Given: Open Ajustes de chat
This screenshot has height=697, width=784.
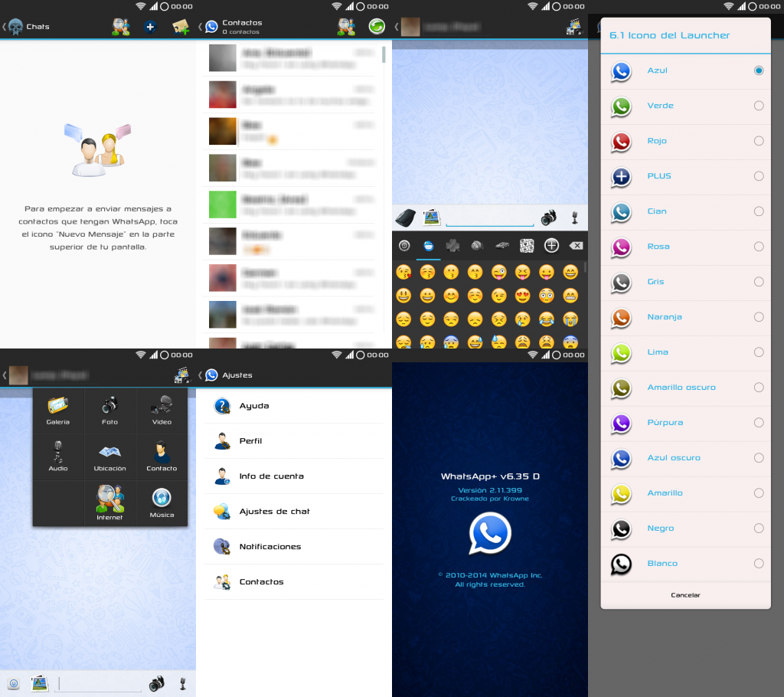Looking at the screenshot, I should pyautogui.click(x=294, y=512).
